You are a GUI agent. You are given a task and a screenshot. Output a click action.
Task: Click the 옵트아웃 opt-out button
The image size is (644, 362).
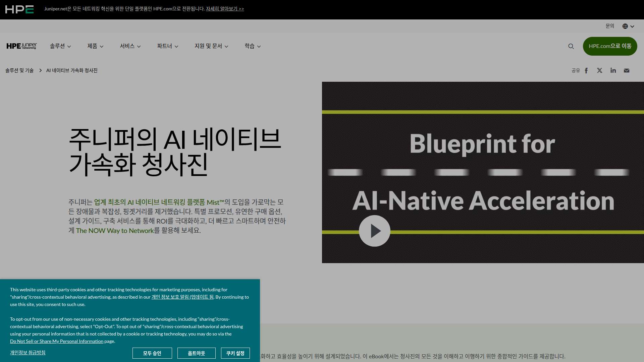(197, 353)
